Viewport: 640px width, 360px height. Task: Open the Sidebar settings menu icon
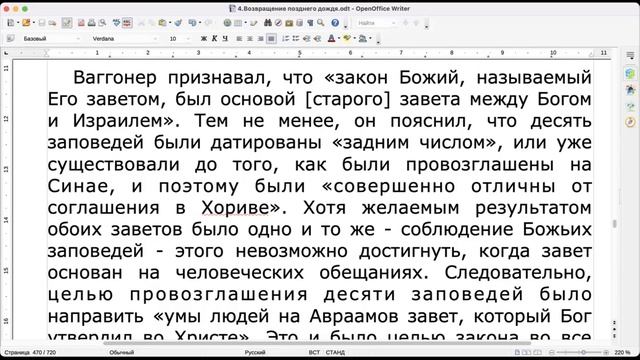(631, 55)
